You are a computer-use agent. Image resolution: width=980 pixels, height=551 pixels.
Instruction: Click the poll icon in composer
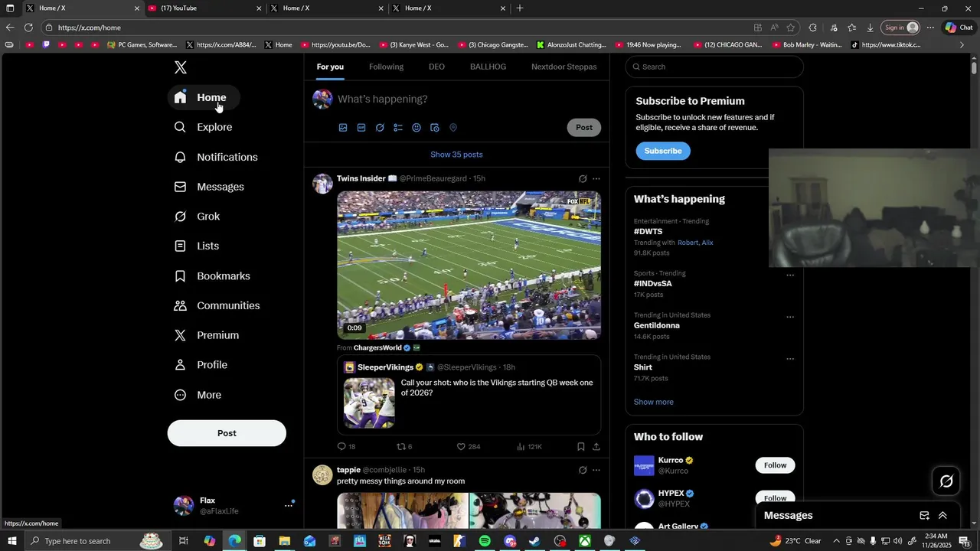point(398,128)
